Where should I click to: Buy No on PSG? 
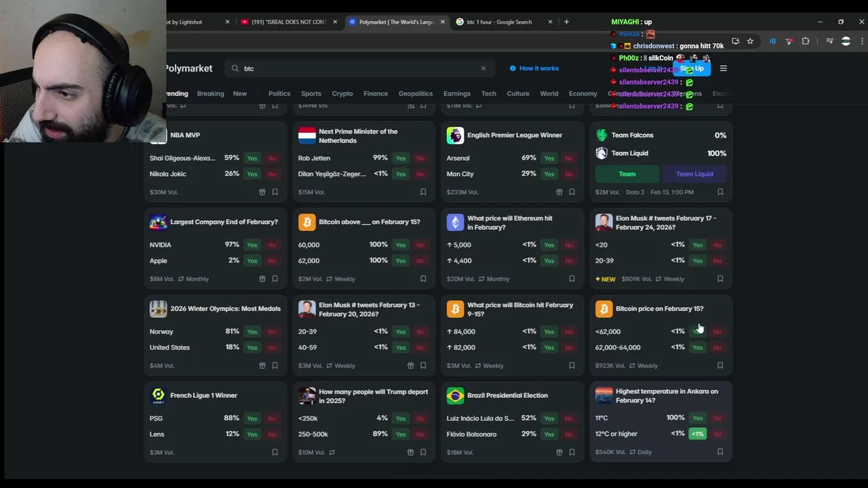pyautogui.click(x=272, y=418)
